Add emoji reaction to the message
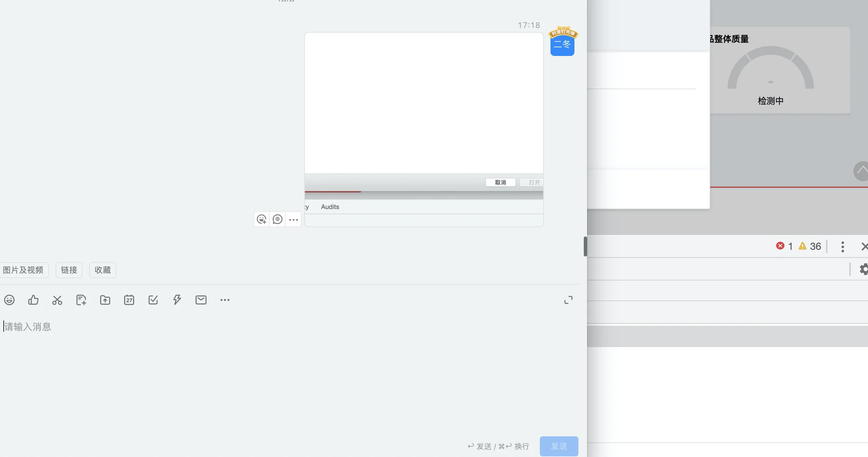The height and width of the screenshot is (457, 868). [262, 220]
